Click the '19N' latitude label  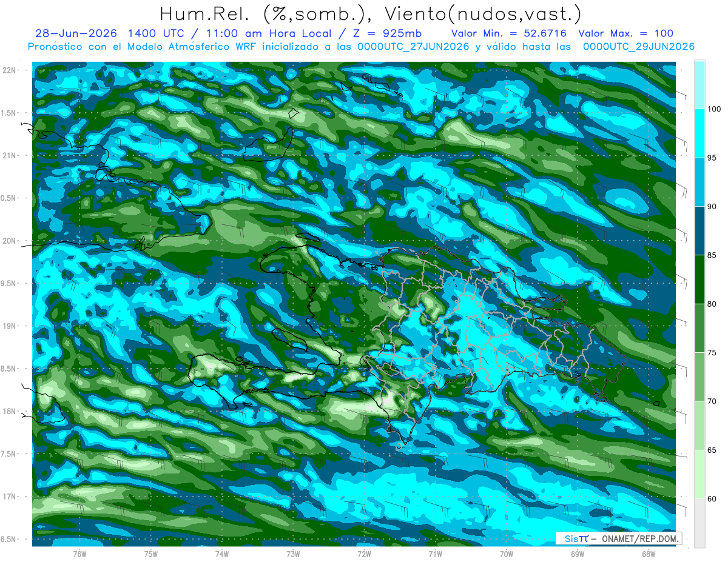pos(10,326)
